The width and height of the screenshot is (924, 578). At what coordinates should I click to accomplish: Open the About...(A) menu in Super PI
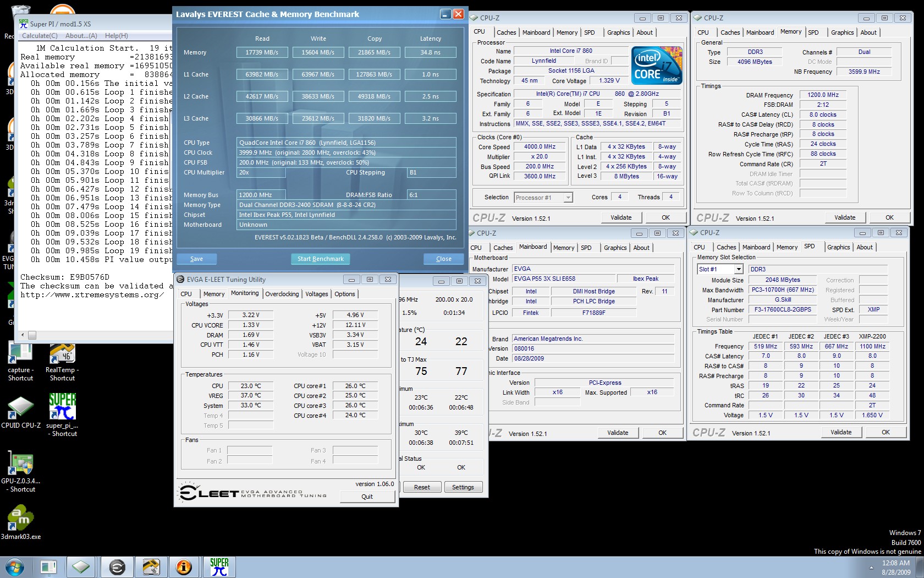81,36
